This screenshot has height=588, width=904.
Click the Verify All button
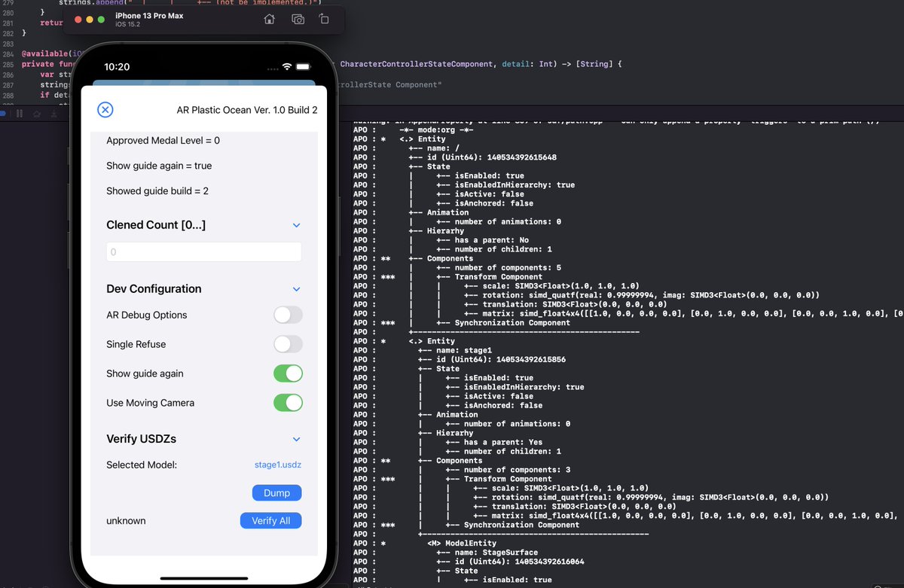tap(270, 521)
